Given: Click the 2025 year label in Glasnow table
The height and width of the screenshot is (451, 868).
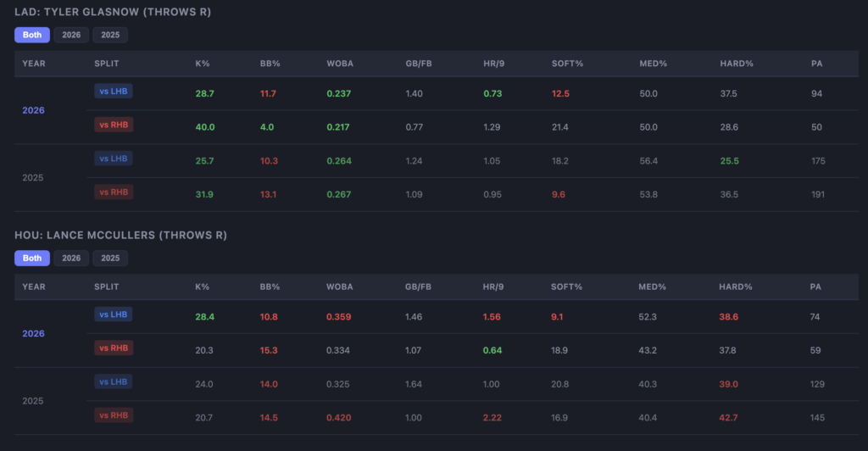Looking at the screenshot, I should click(x=33, y=178).
